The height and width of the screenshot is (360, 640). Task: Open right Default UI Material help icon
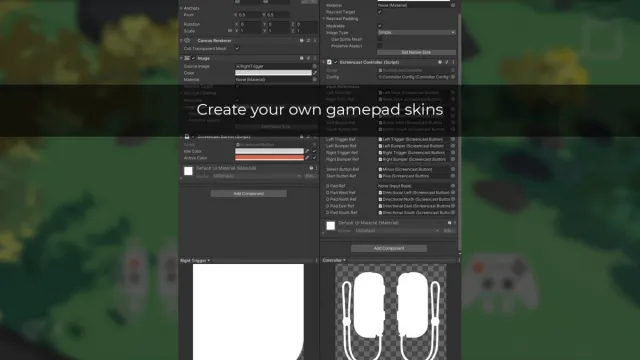click(449, 223)
